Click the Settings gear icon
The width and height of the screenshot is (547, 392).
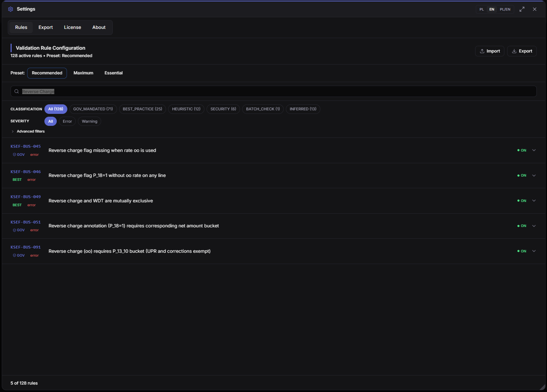[11, 9]
